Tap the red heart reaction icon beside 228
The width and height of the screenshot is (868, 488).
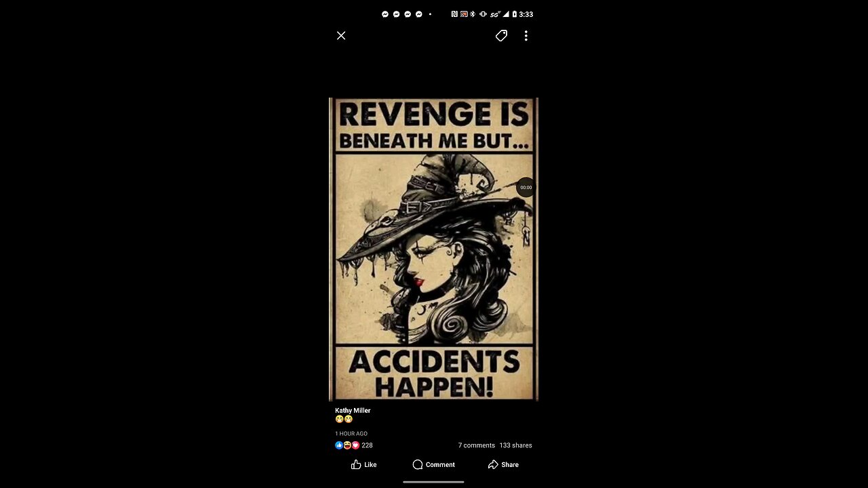(x=355, y=445)
